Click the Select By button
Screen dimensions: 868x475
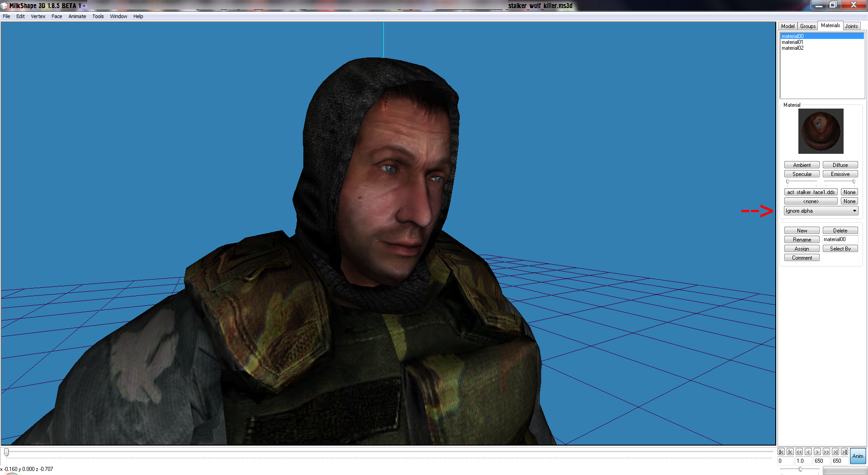(x=840, y=249)
